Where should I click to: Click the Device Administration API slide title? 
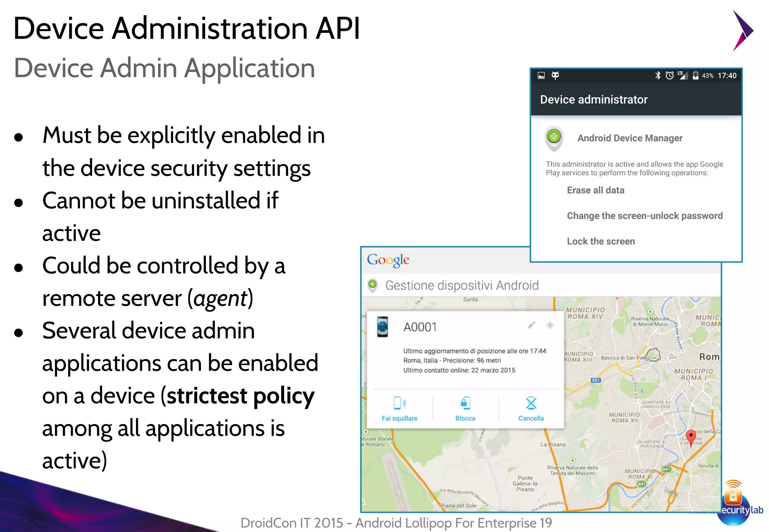187,29
